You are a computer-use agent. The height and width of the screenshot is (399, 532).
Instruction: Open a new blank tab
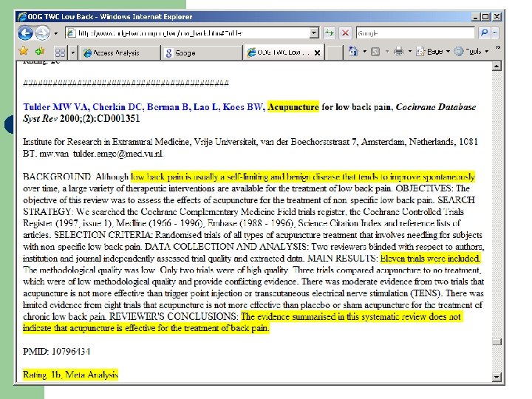coord(334,52)
